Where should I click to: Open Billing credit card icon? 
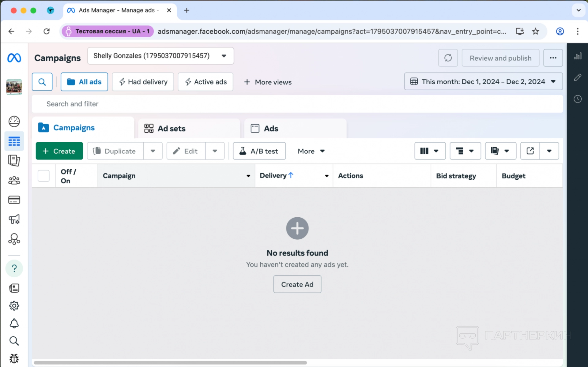[x=14, y=200]
